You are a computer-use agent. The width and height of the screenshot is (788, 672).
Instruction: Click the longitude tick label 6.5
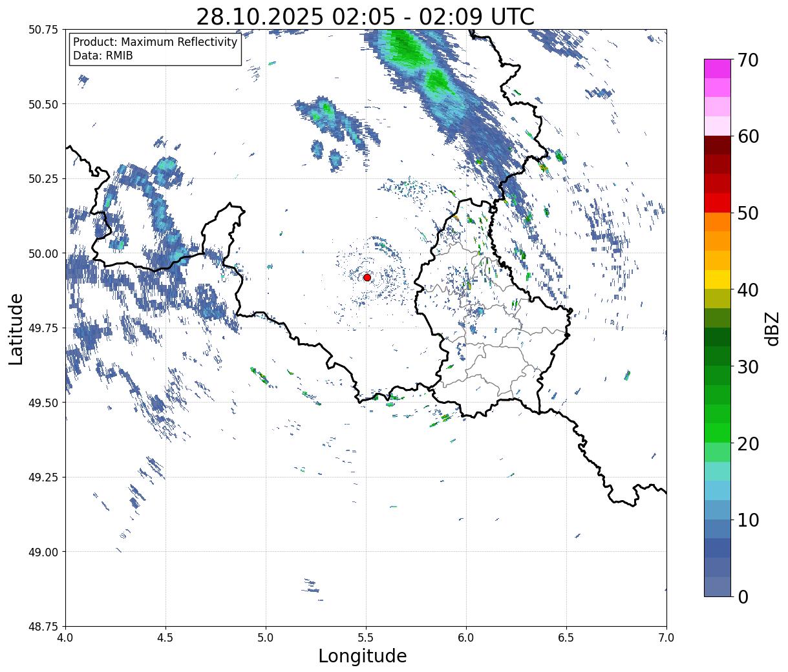(x=566, y=638)
